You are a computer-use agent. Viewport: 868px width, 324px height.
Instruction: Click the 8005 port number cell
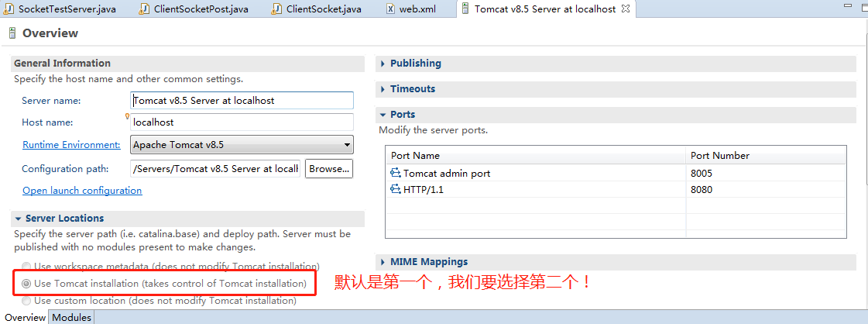(766, 174)
